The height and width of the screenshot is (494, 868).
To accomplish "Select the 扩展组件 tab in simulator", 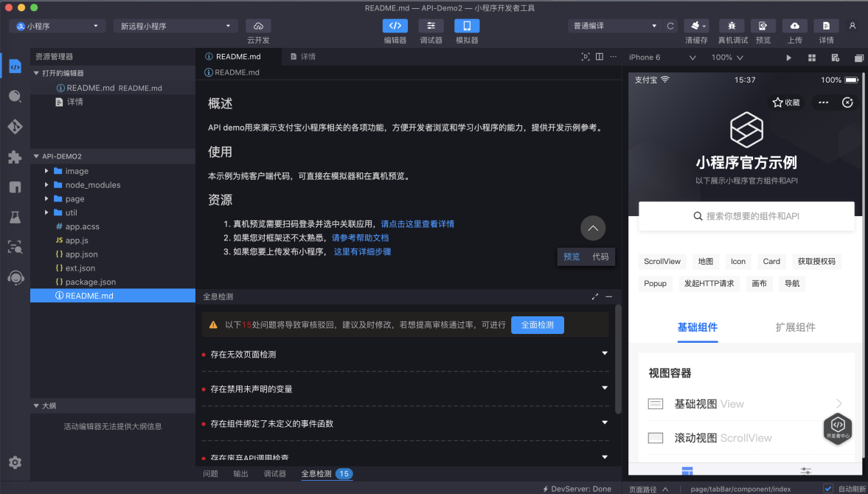I will tap(796, 327).
